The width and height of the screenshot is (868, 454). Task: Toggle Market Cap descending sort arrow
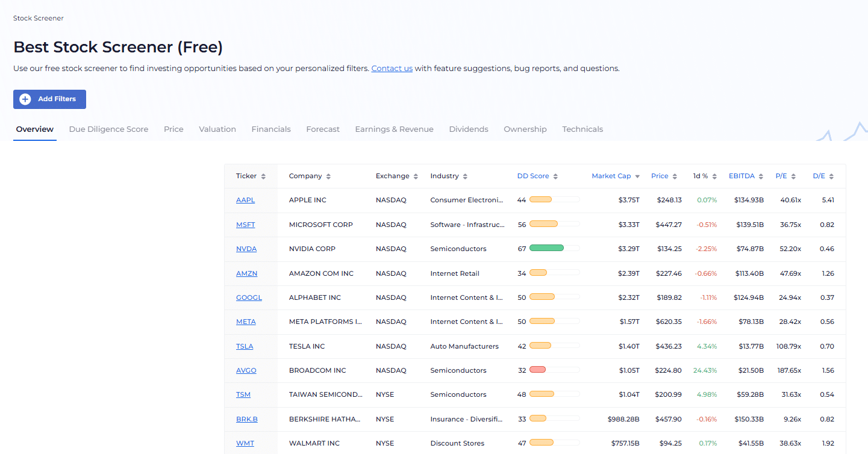(637, 177)
